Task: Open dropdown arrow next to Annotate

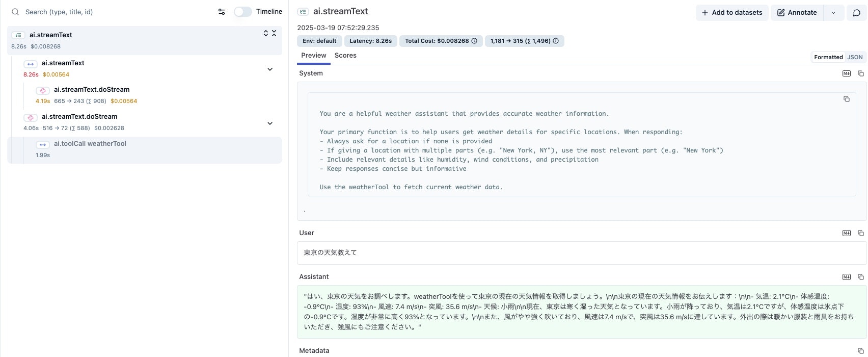Action: pos(833,13)
